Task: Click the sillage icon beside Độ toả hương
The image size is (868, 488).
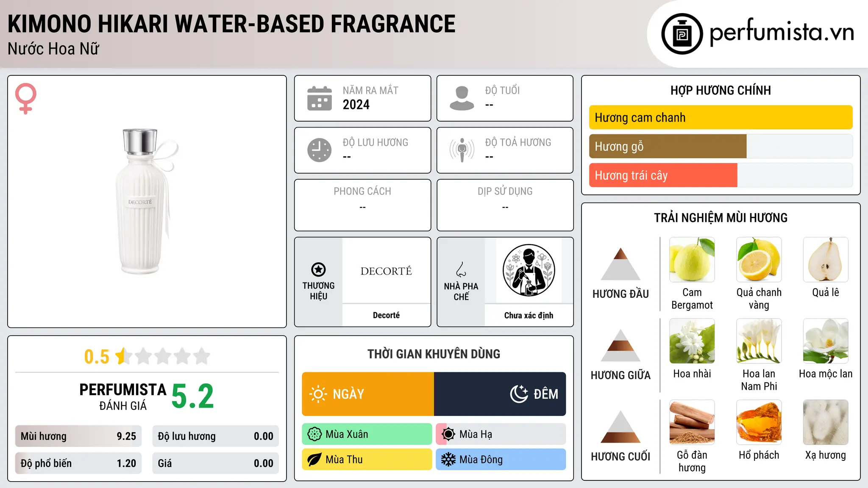Action: point(462,150)
